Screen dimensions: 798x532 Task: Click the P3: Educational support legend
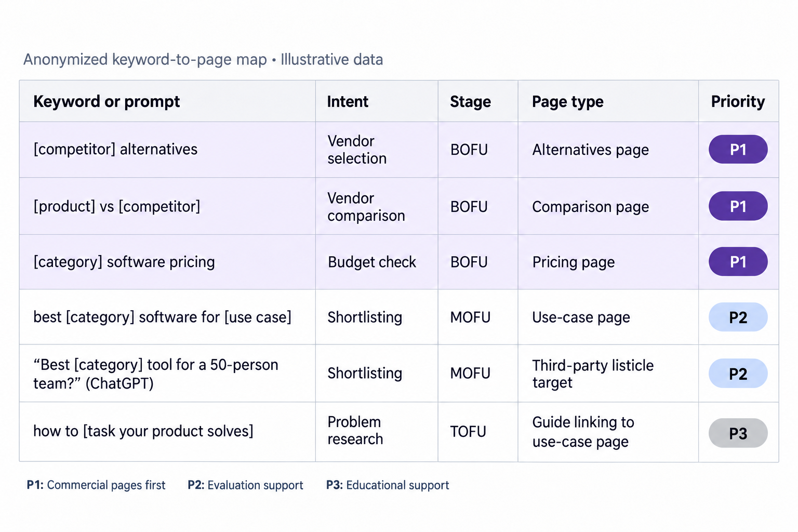tap(388, 485)
